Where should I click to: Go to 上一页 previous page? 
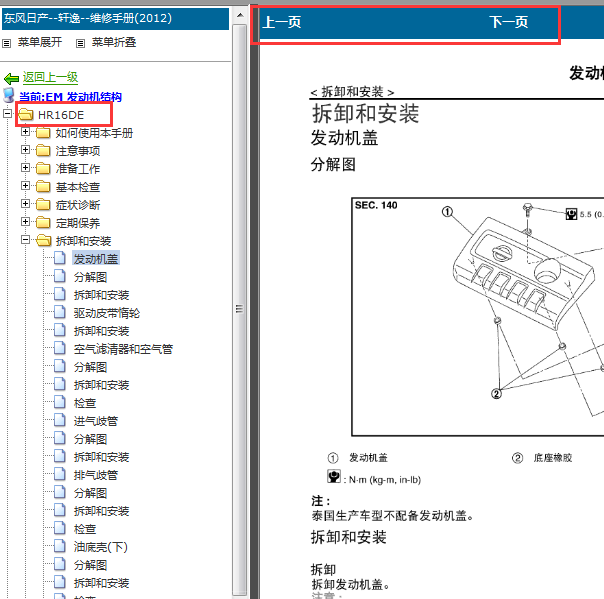click(x=282, y=22)
